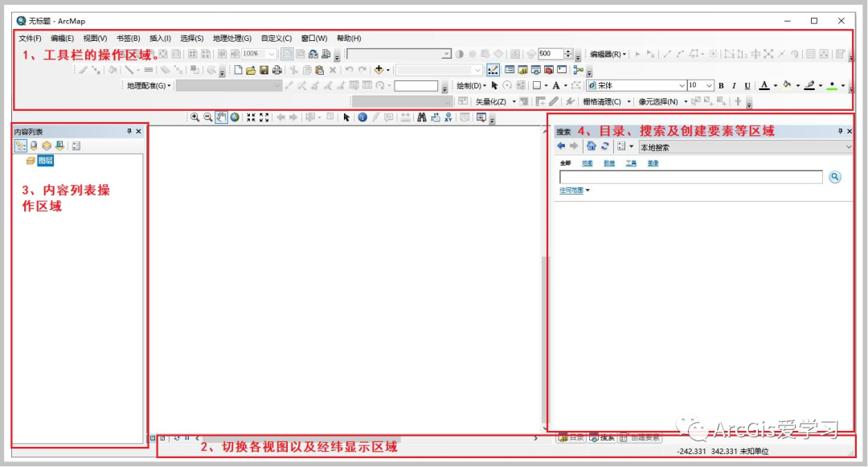Image resolution: width=868 pixels, height=467 pixels.
Task: Toggle bold text formatting
Action: point(719,84)
